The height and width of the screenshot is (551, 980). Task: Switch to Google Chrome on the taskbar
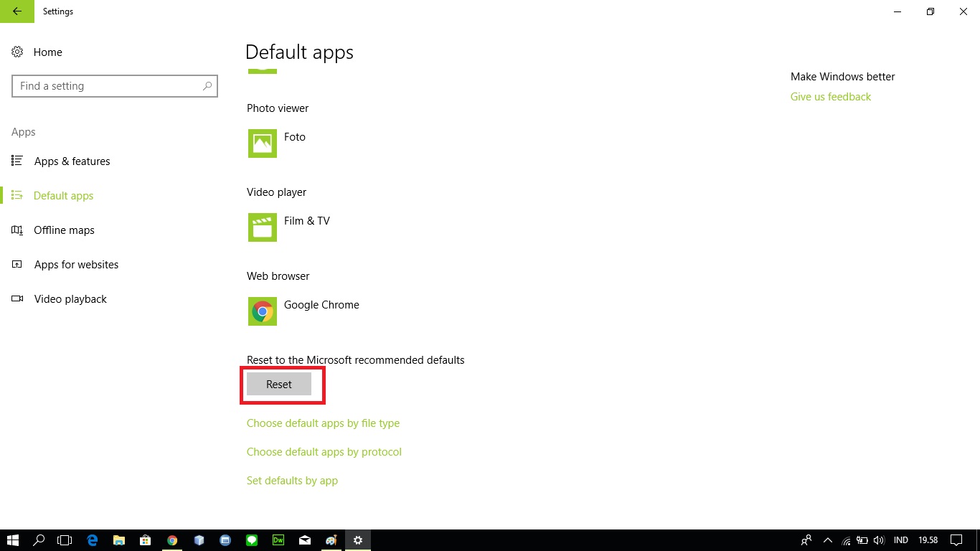(x=172, y=540)
